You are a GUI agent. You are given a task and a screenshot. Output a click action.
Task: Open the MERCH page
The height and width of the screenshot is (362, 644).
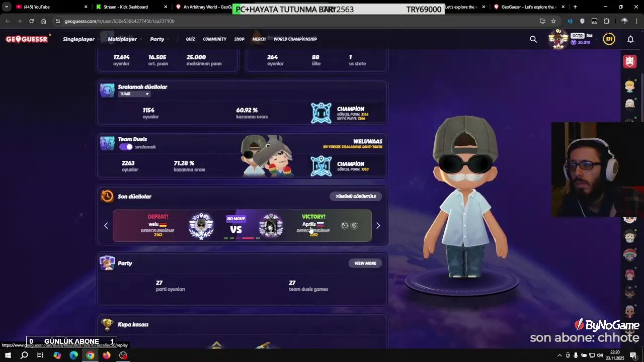[x=259, y=39]
